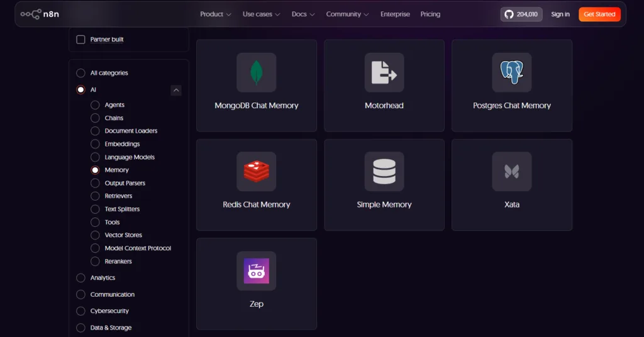
Task: Select the All categories radio button
Action: 80,73
